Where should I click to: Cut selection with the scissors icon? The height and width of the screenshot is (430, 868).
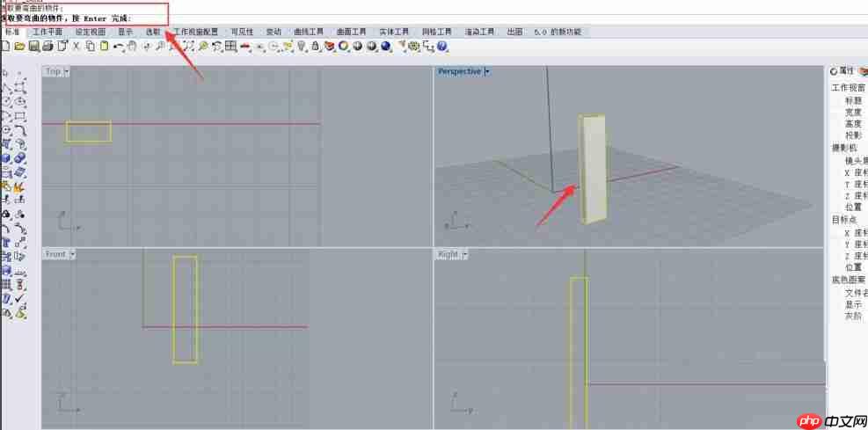77,46
